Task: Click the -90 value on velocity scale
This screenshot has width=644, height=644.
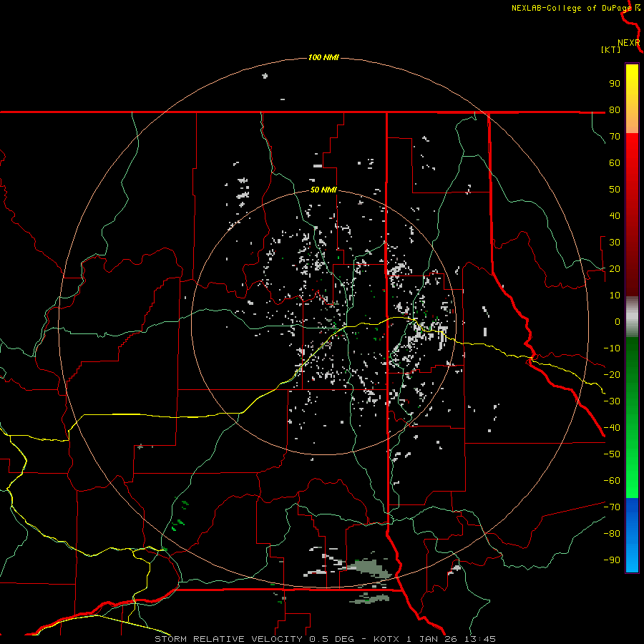Action: pyautogui.click(x=612, y=560)
